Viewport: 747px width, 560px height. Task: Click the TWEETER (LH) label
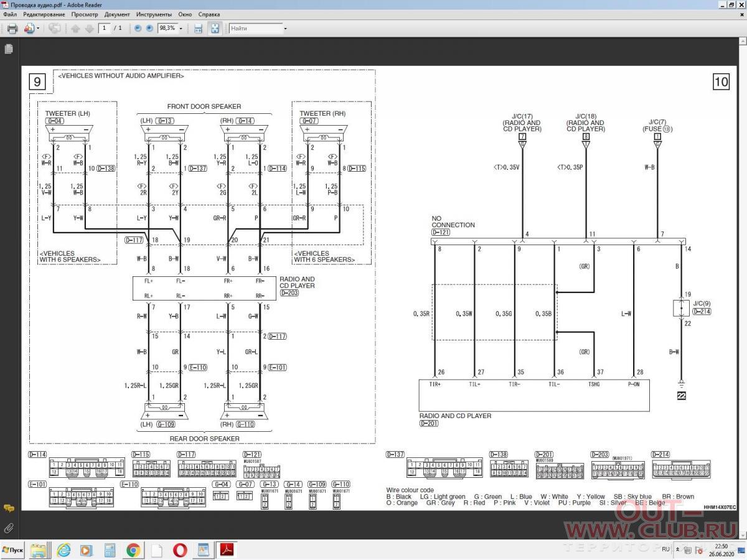[x=68, y=113]
